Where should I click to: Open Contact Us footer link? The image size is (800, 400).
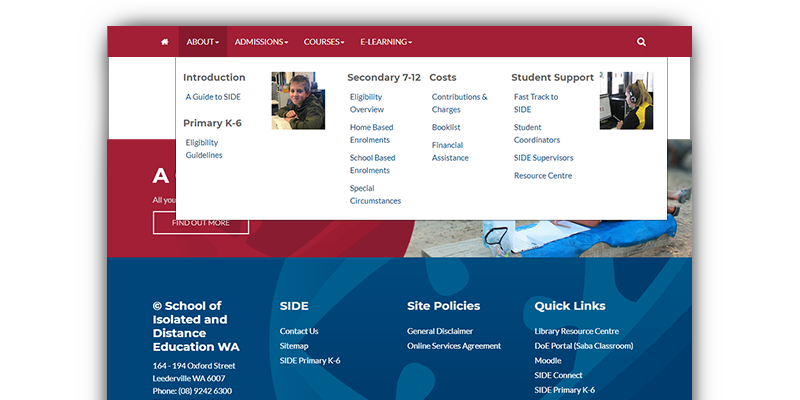299,331
